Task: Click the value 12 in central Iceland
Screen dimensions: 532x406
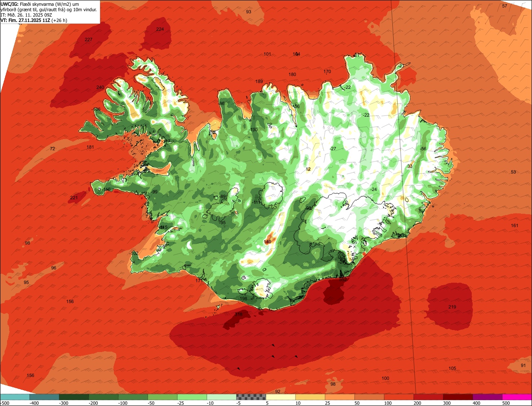Action: (308, 169)
